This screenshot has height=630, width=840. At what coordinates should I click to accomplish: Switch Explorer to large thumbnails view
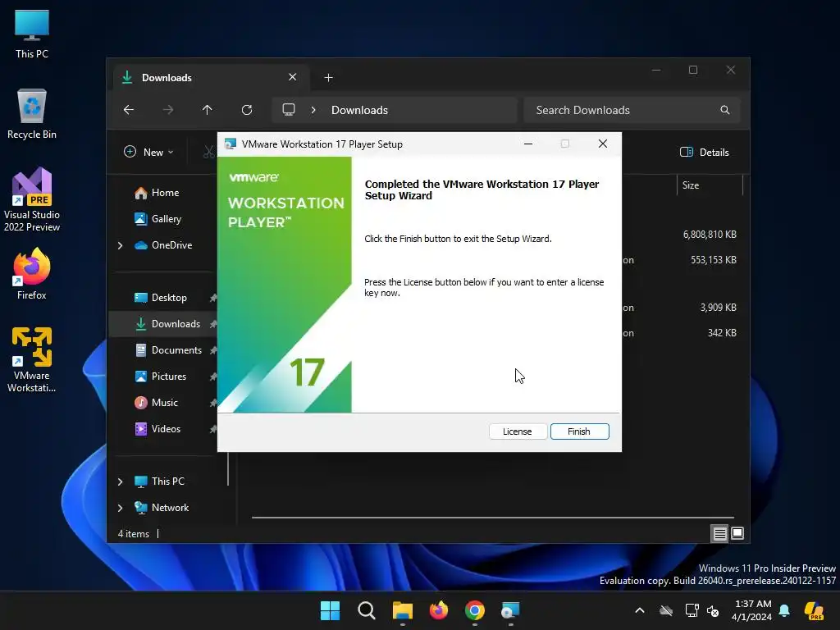[737, 533]
